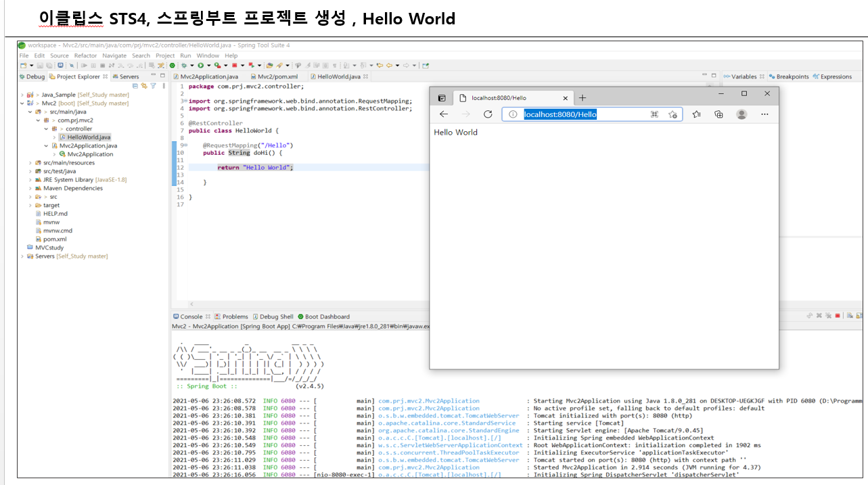Click browser profile avatar

741,114
